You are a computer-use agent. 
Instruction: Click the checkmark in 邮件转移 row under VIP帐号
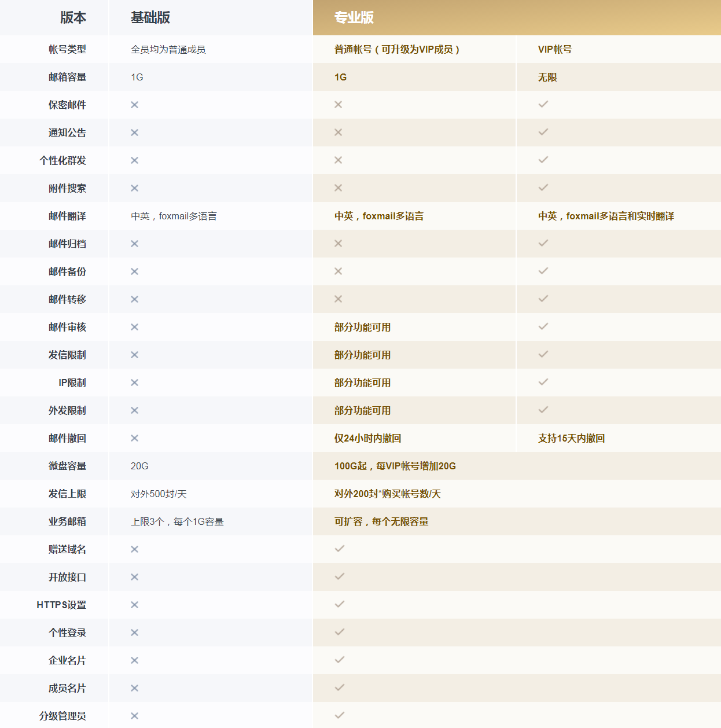[543, 299]
